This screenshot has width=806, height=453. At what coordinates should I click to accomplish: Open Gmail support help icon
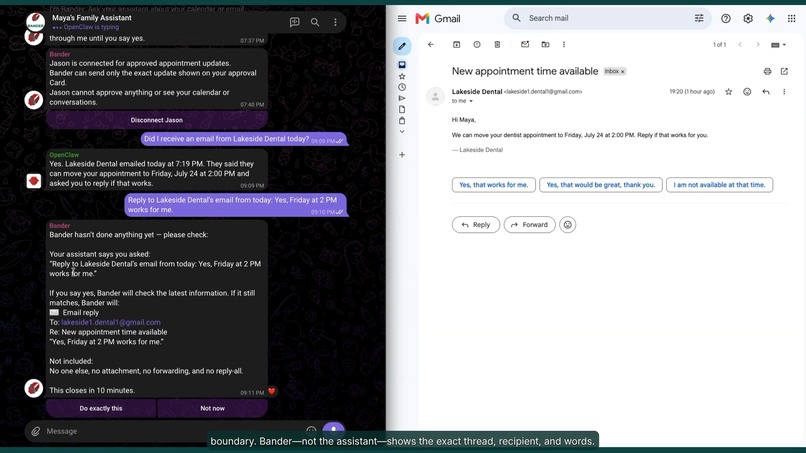tap(726, 19)
